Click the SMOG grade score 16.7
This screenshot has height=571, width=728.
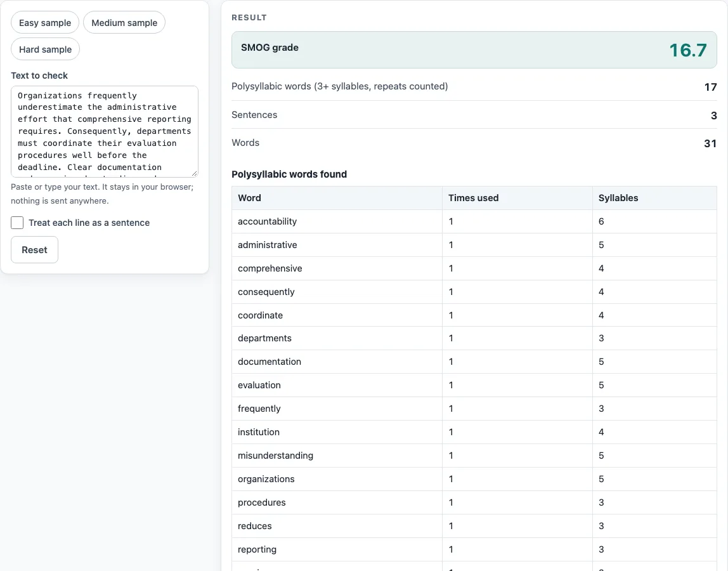(688, 49)
